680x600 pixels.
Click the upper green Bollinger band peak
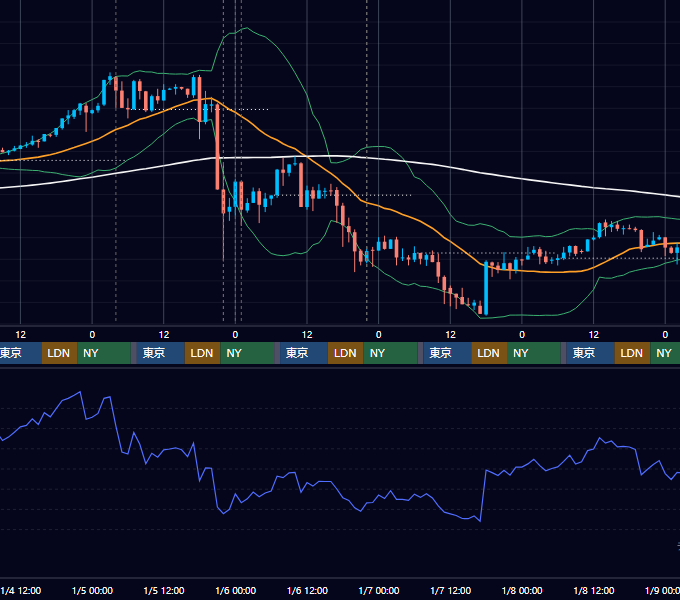tap(246, 28)
